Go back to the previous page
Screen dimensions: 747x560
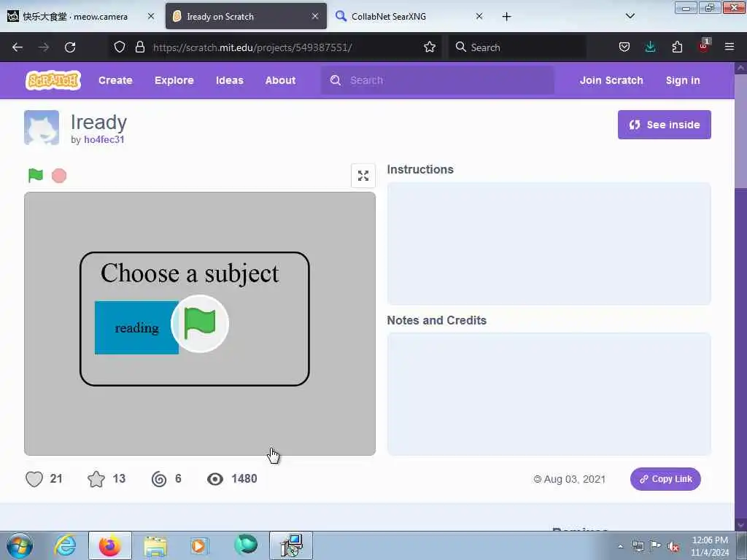coord(18,47)
